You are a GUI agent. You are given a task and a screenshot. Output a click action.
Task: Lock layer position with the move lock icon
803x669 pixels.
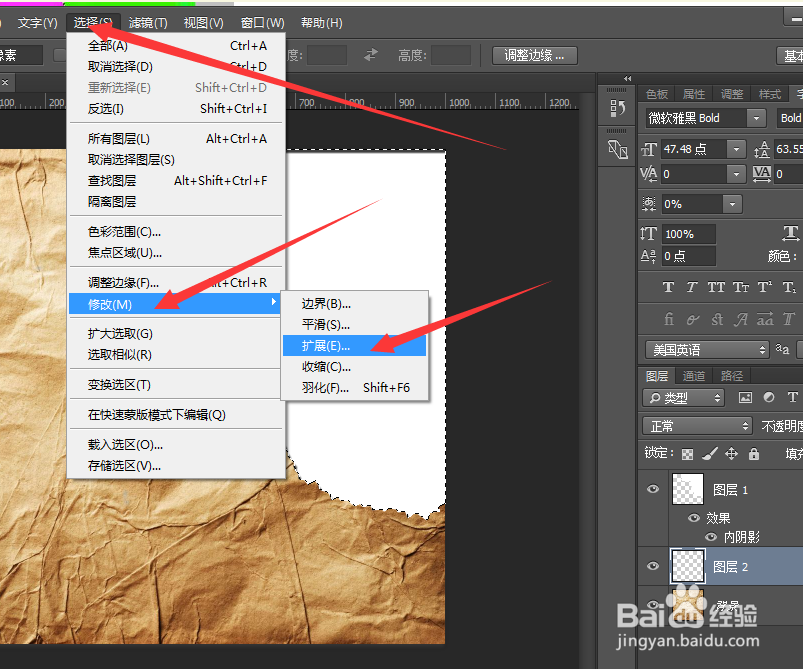coord(731,455)
